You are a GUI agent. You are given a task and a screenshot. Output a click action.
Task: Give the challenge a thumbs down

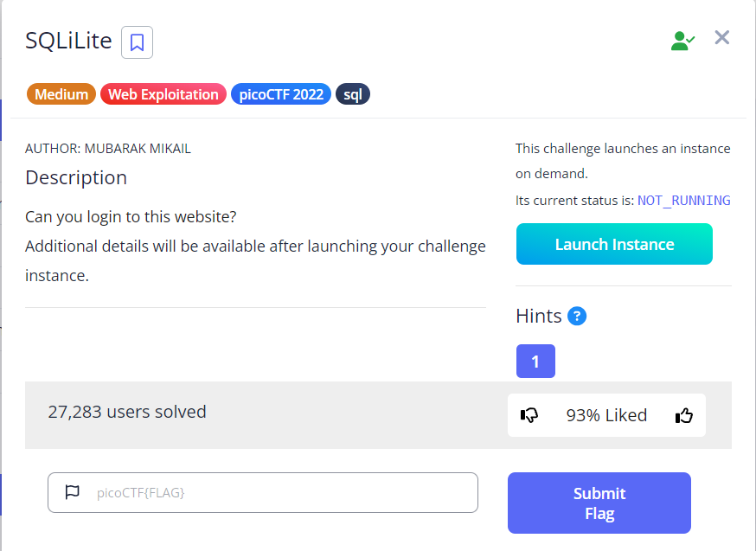point(530,415)
